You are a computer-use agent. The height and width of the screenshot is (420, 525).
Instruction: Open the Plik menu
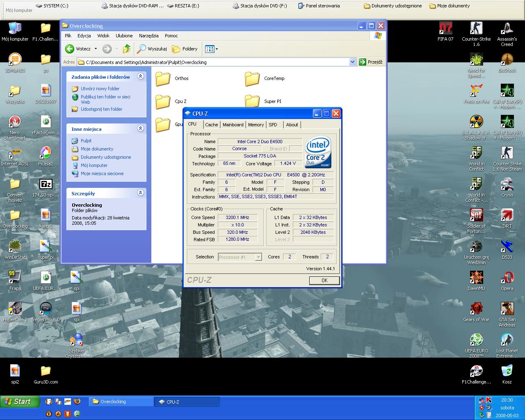[x=68, y=36]
